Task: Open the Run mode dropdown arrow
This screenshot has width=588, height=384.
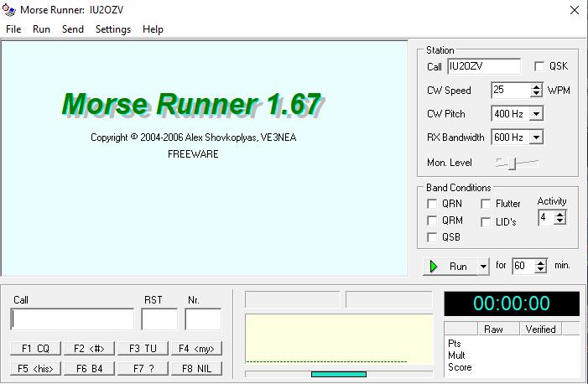Action: click(483, 267)
